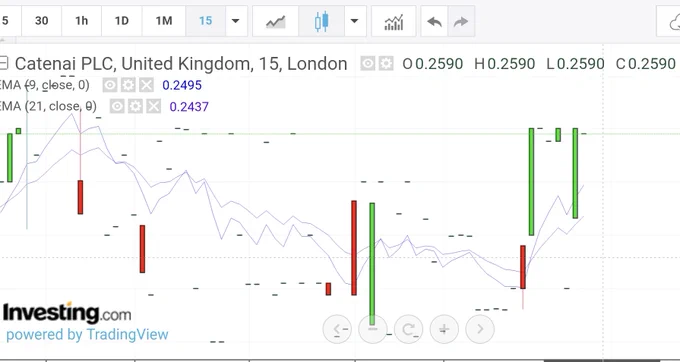The width and height of the screenshot is (680, 362).
Task: Zoom out with the minus button
Action: (373, 329)
